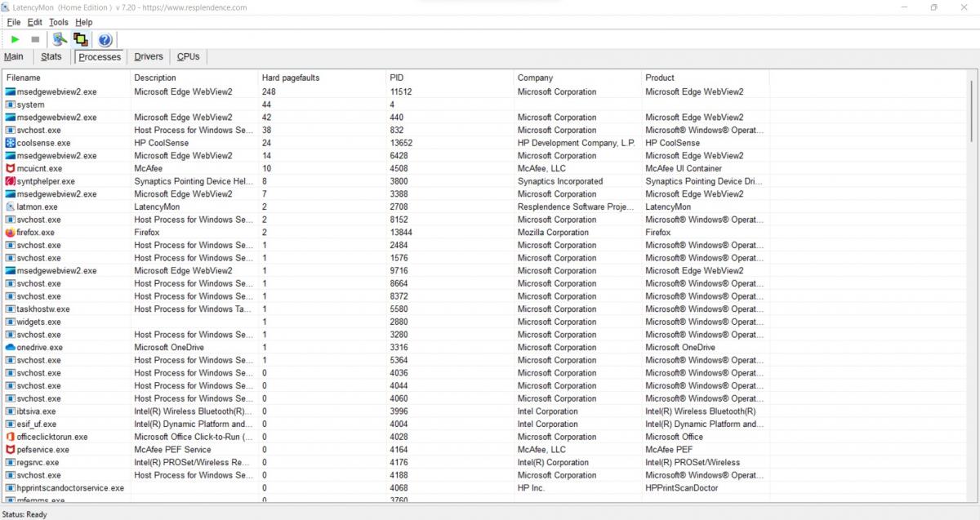Select the firefox.exe row filename
Image resolution: width=980 pixels, height=520 pixels.
(x=35, y=233)
